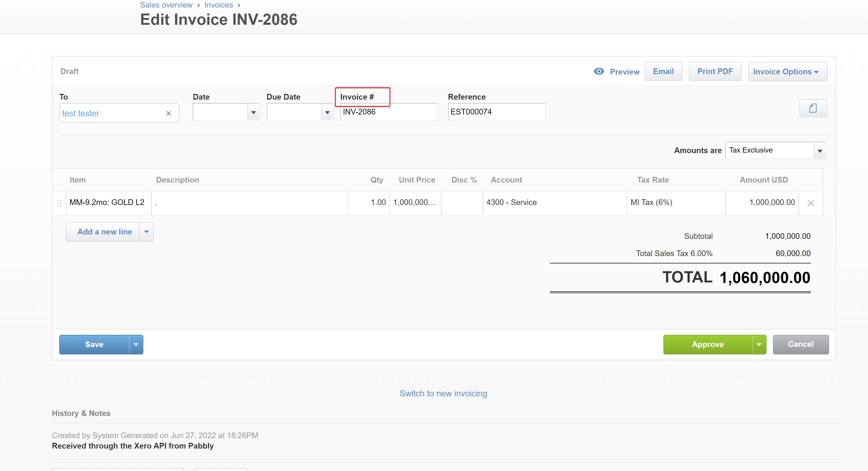The width and height of the screenshot is (868, 471).
Task: Click the Amount USD cell 1,000,000.00
Action: pyautogui.click(x=762, y=203)
